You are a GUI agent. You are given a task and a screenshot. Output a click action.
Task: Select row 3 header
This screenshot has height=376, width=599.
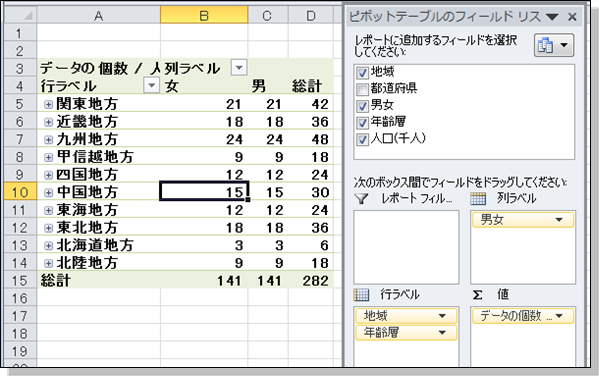tap(20, 68)
